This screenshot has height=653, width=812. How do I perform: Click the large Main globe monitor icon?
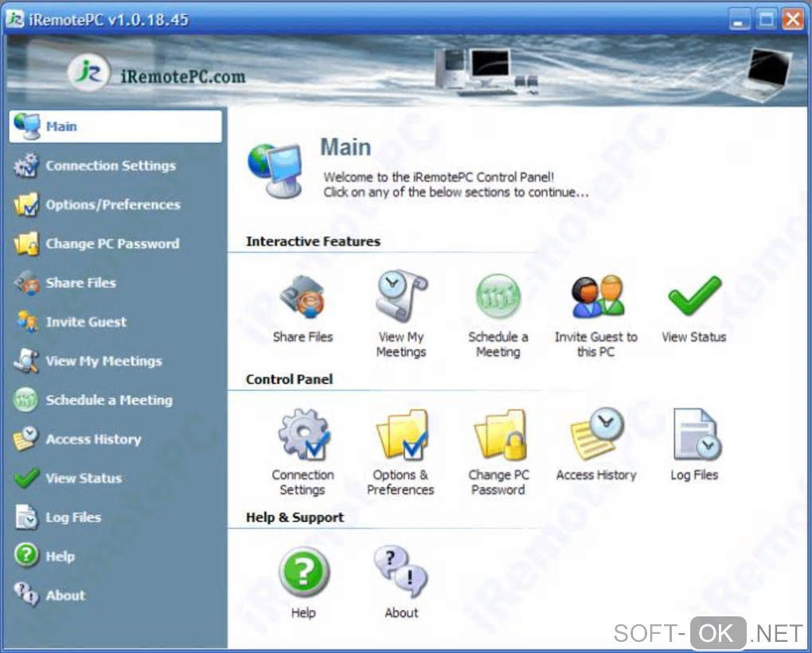pyautogui.click(x=276, y=171)
